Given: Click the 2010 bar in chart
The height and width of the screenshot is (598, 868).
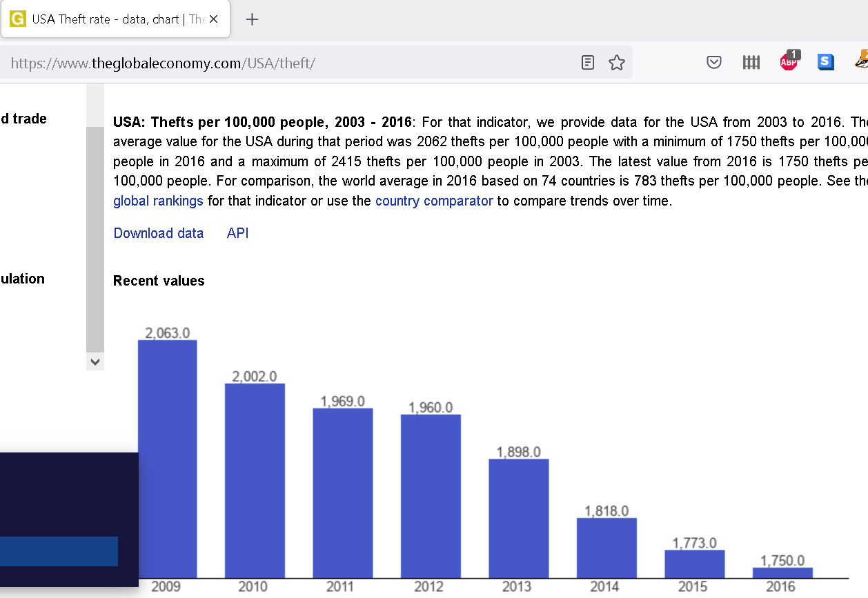Looking at the screenshot, I should coord(255,481).
